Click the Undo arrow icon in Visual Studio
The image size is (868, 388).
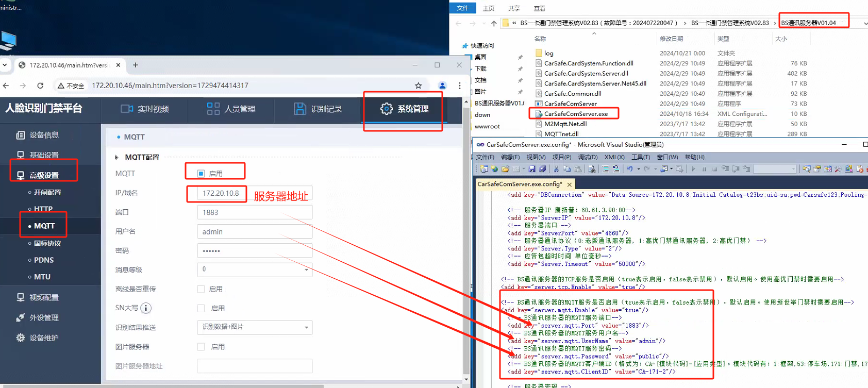[629, 169]
